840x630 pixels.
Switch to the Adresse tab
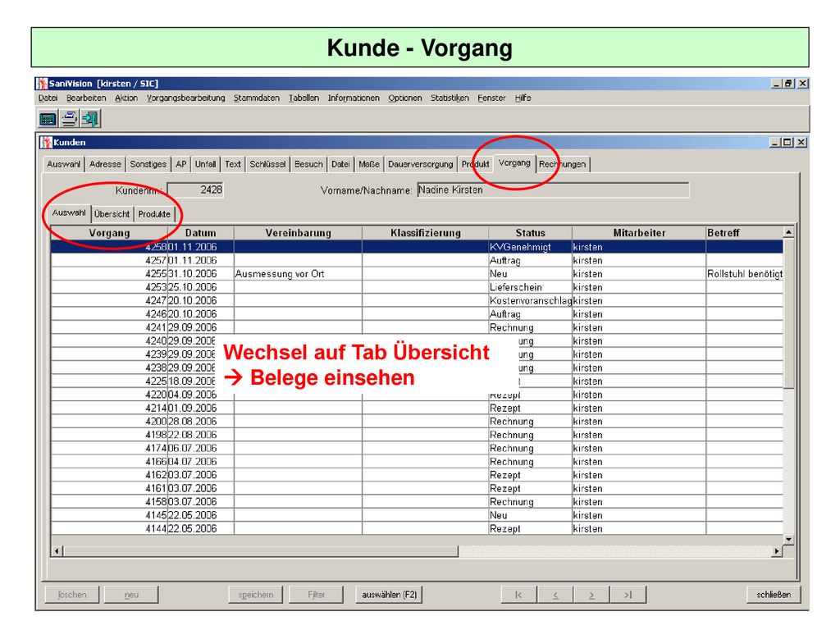105,164
